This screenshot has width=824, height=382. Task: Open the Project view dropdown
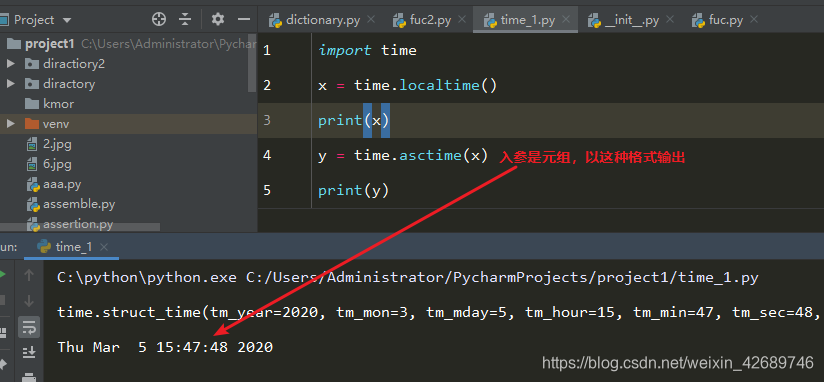click(x=66, y=20)
